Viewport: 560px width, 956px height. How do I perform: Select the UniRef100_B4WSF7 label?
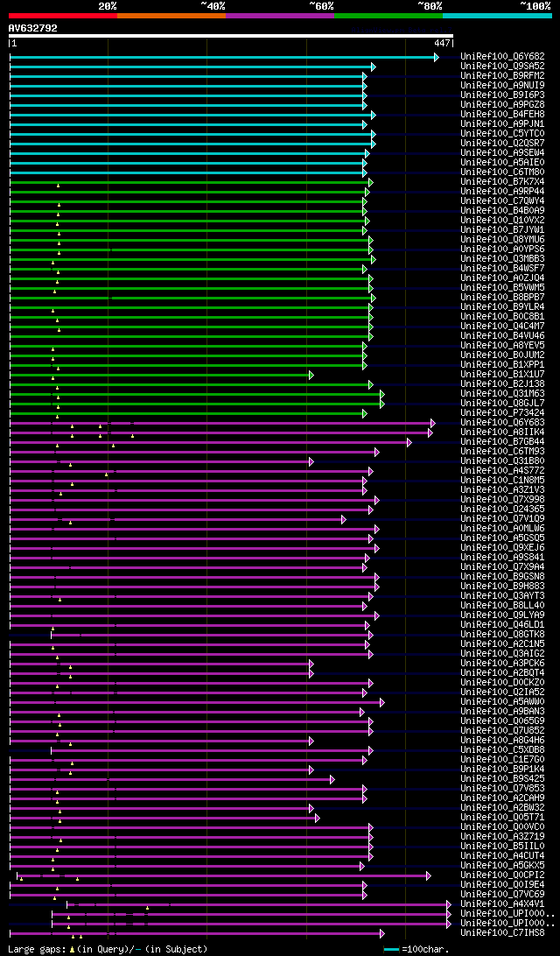[x=503, y=269]
